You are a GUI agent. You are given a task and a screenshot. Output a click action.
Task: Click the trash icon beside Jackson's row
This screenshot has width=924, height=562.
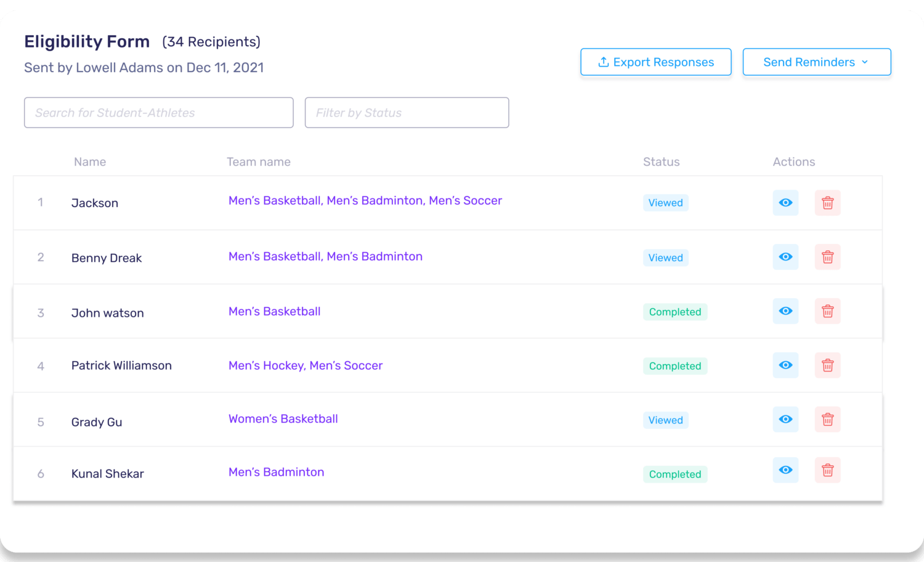[827, 203]
